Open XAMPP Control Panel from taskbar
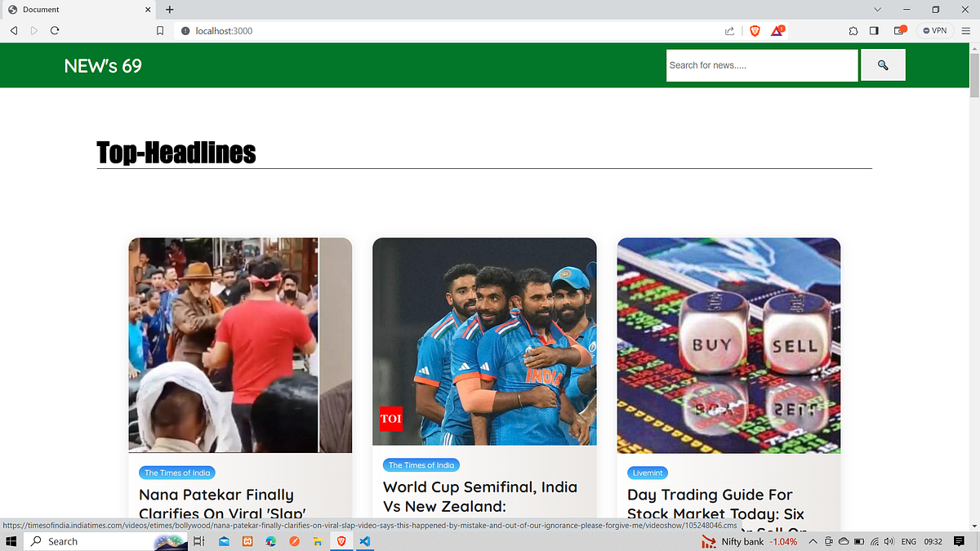This screenshot has height=551, width=980. [x=247, y=541]
